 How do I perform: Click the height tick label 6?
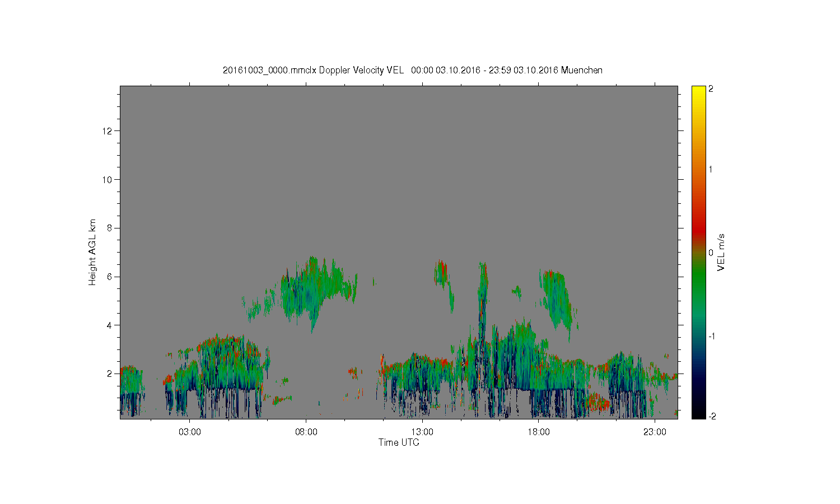[x=110, y=277]
